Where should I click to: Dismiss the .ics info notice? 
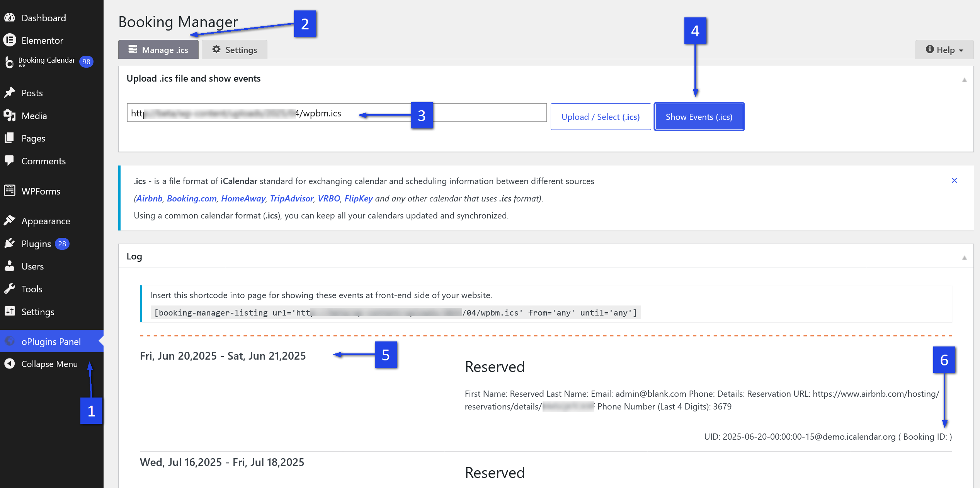click(x=954, y=181)
